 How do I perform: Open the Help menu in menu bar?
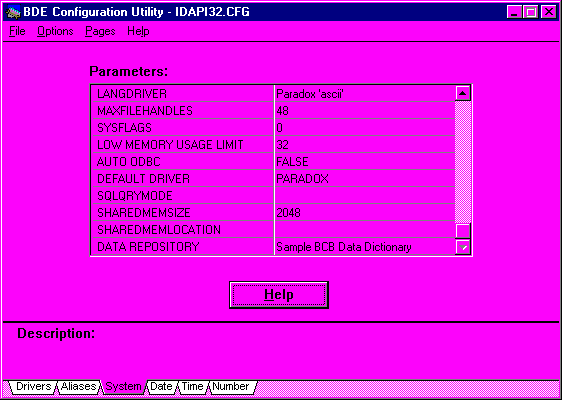138,32
